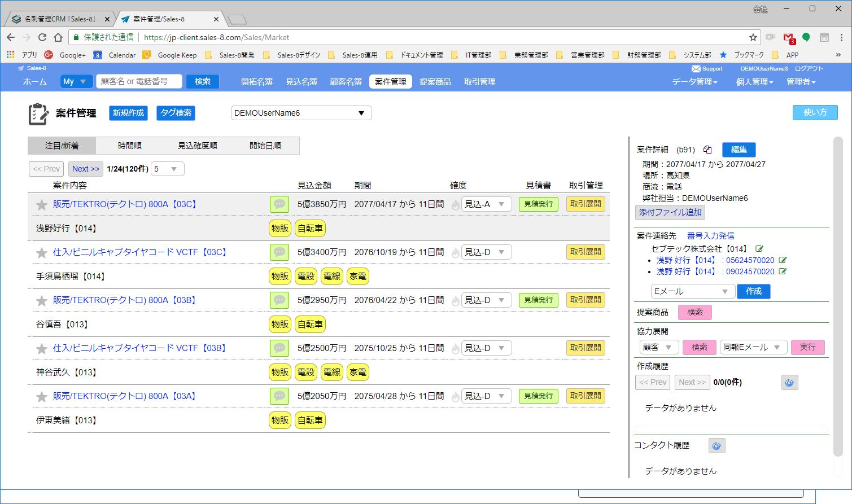
Task: Edit phone number 09024570020 icon
Action: tap(783, 271)
